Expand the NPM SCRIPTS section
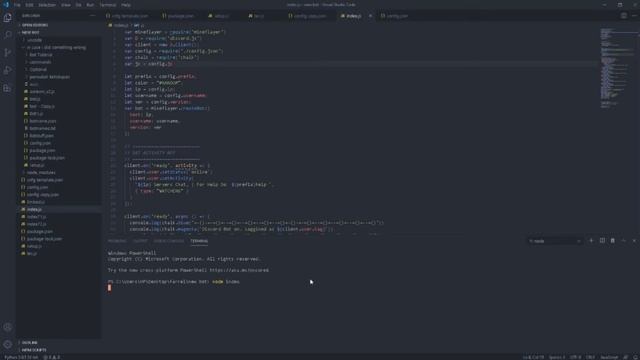This screenshot has height=360, width=640. tap(59, 350)
